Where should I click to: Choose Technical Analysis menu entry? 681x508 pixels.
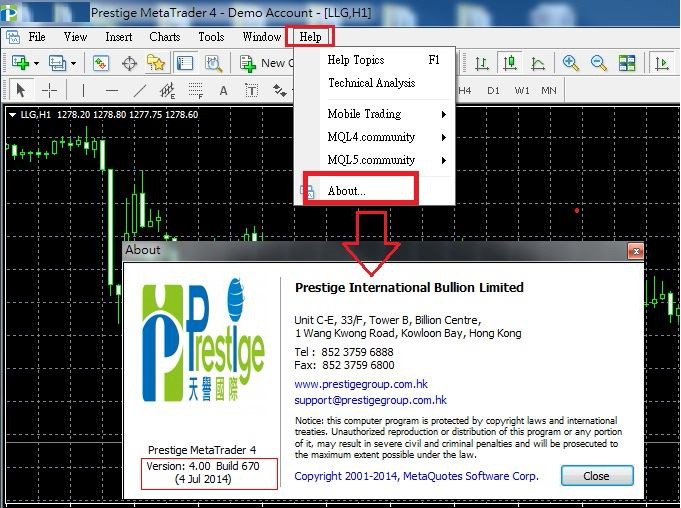(375, 83)
